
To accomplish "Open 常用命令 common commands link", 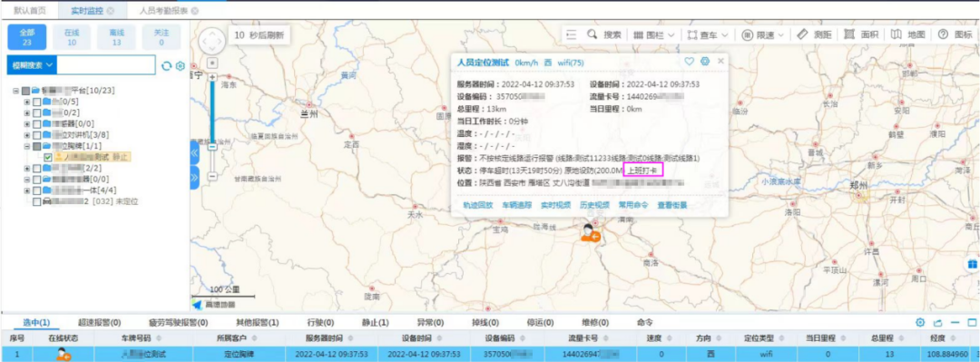I will 633,204.
